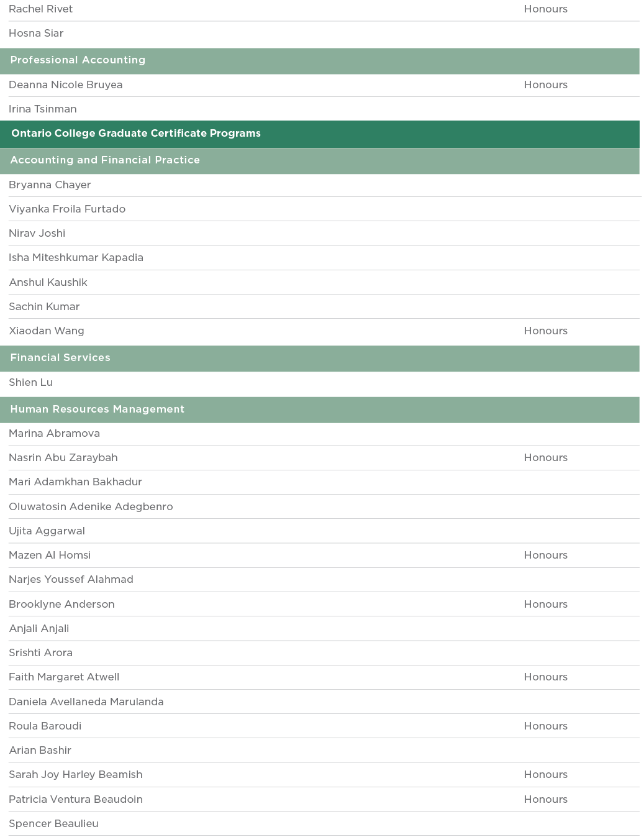Click the Professional Accounting section header
644x837 pixels.
78,60
